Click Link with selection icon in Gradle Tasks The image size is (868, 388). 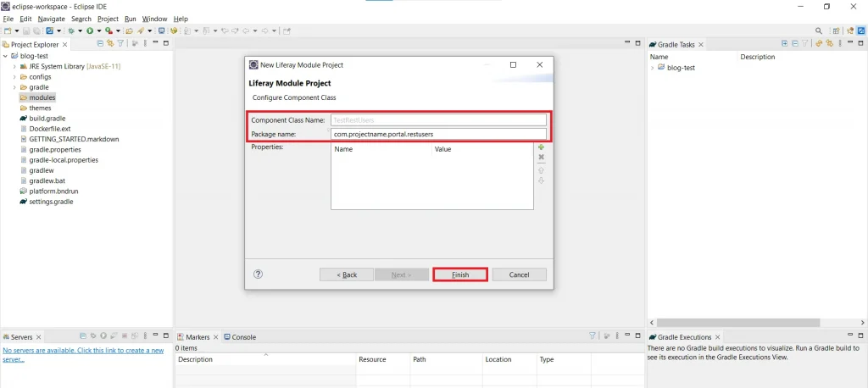[830, 43]
